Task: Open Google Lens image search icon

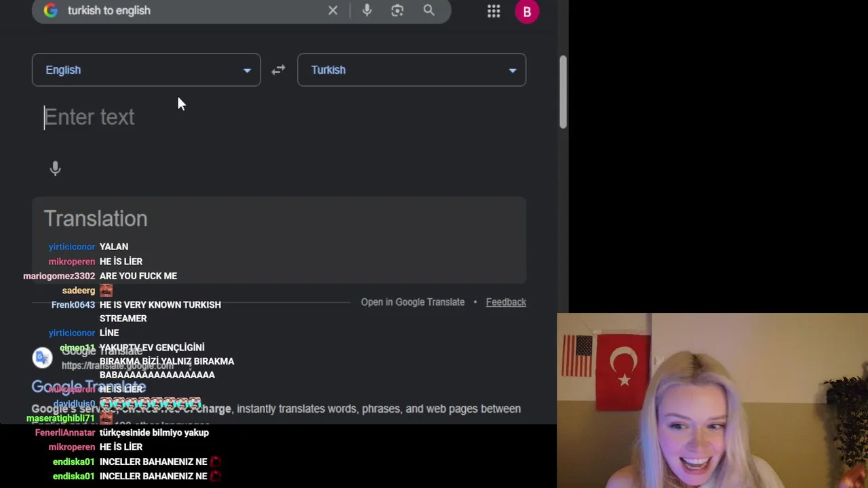Action: (397, 10)
